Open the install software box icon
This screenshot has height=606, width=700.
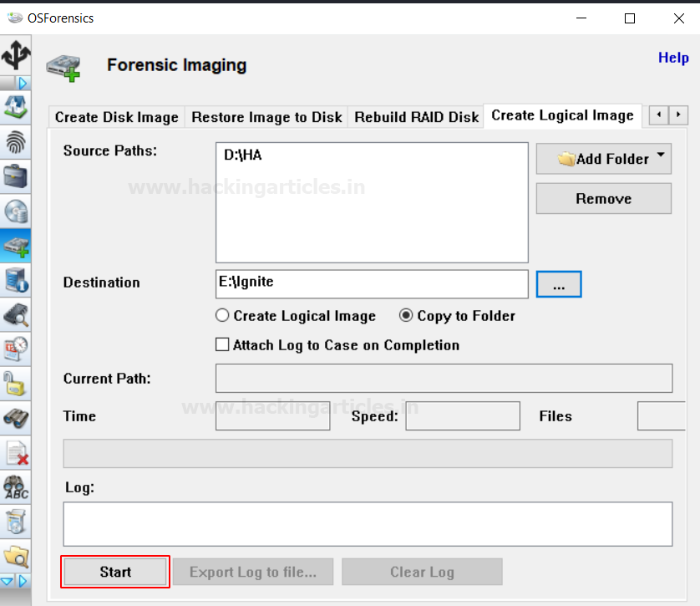(16, 522)
